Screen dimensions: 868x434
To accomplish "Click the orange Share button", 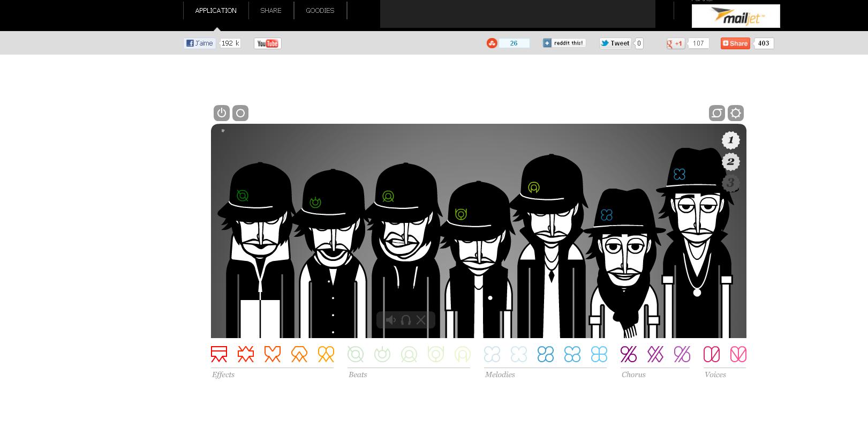I will point(735,43).
